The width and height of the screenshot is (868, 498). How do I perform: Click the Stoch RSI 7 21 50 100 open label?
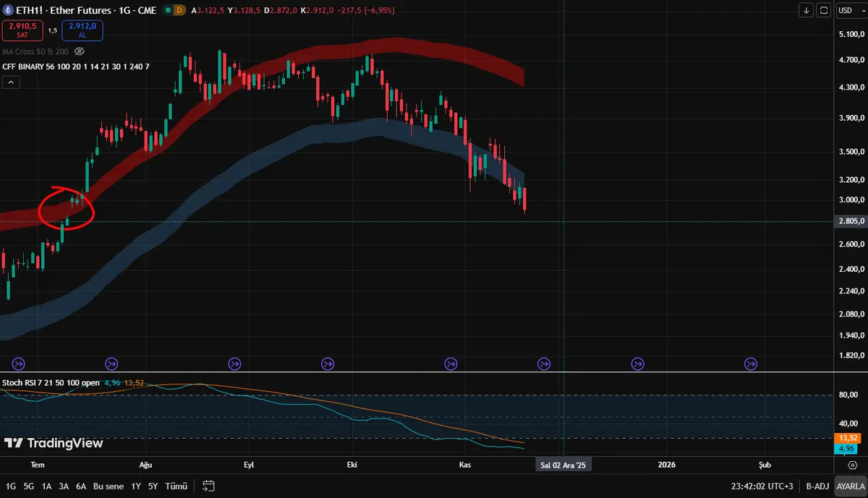tap(51, 382)
